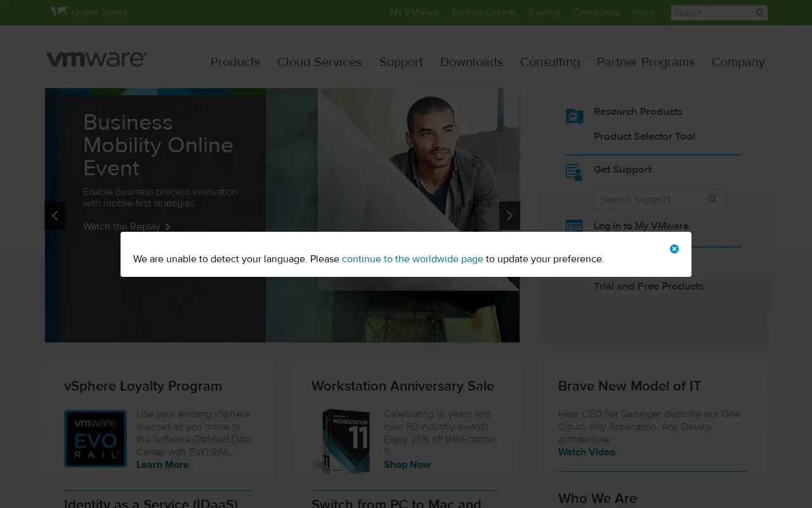Screen dimensions: 812x508
Task: Go to next carousel slide
Action: point(509,215)
